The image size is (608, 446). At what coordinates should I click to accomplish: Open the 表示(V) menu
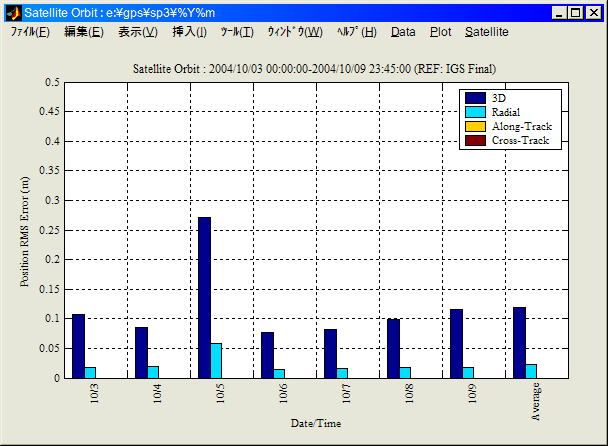137,32
